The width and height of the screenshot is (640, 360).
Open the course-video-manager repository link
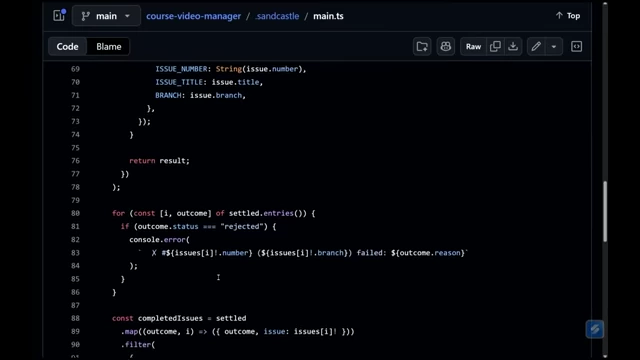coord(193,16)
